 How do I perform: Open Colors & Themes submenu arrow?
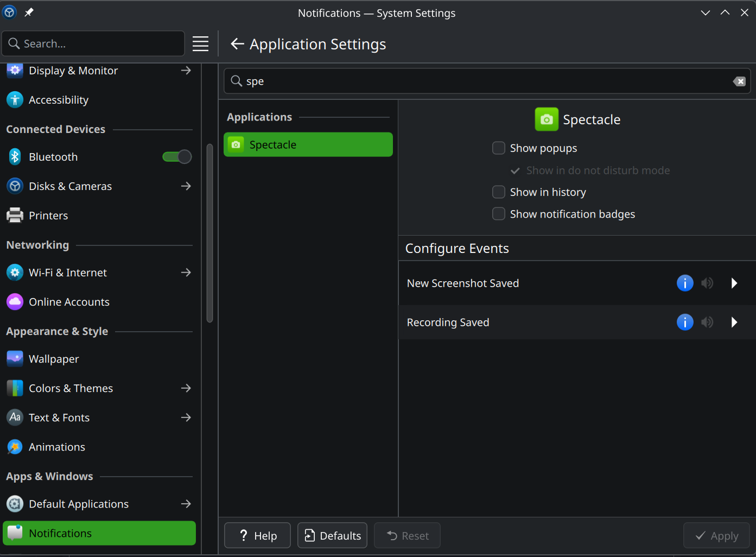pos(186,388)
